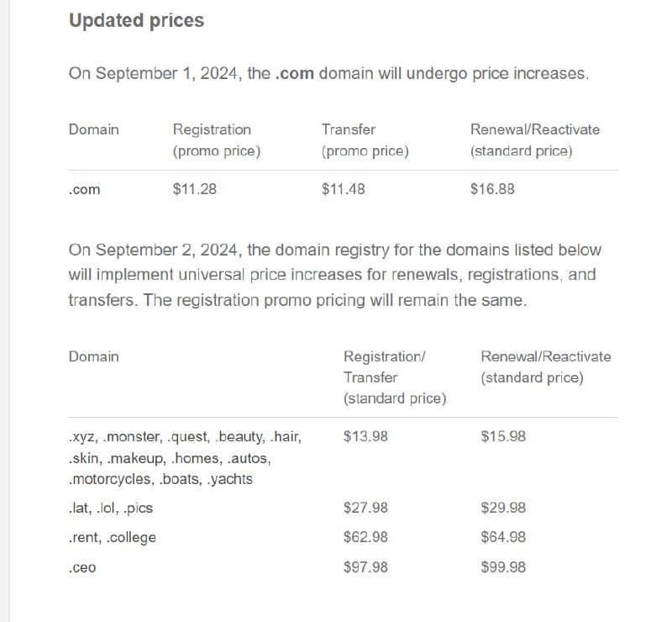Select the .xyz, .monster, .quest domain list cell
Viewport: 672px width, 622px height.
185,458
